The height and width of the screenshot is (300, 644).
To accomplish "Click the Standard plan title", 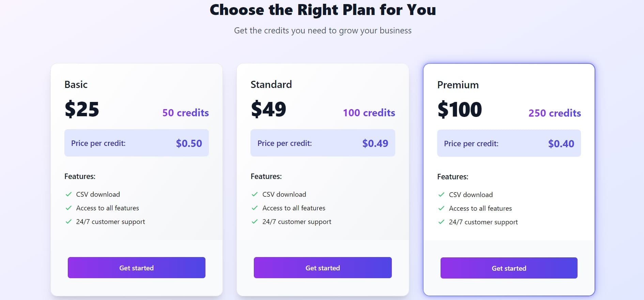I will [271, 84].
